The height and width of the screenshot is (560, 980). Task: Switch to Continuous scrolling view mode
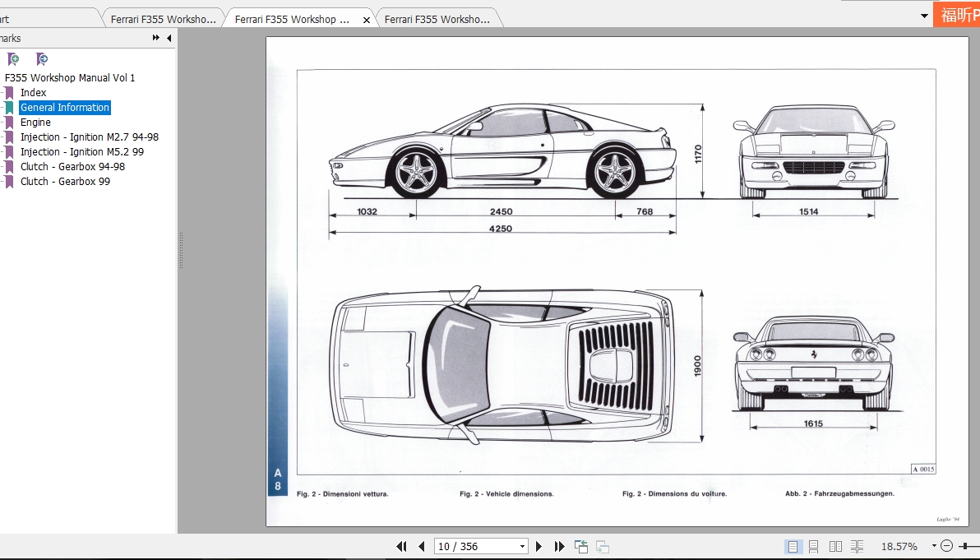click(815, 545)
